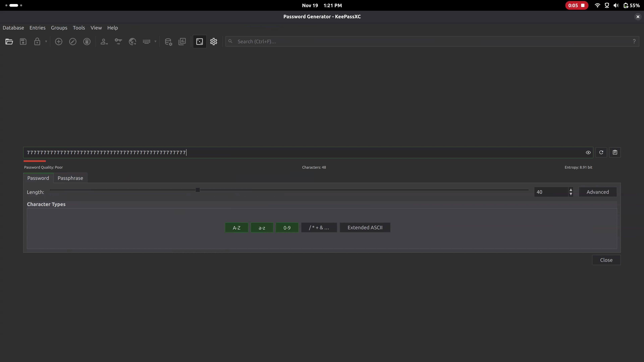The height and width of the screenshot is (362, 644).
Task: Click the database reports icon
Action: [x=182, y=41]
